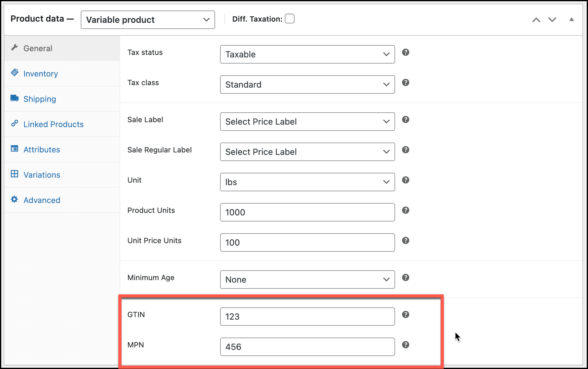Click the help icon next to Tax status
This screenshot has height=369, width=588.
pos(406,52)
